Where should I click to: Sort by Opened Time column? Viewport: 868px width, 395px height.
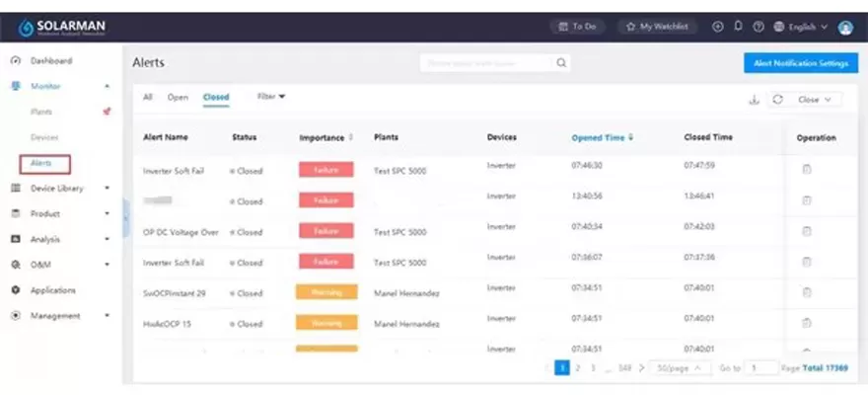tap(603, 137)
